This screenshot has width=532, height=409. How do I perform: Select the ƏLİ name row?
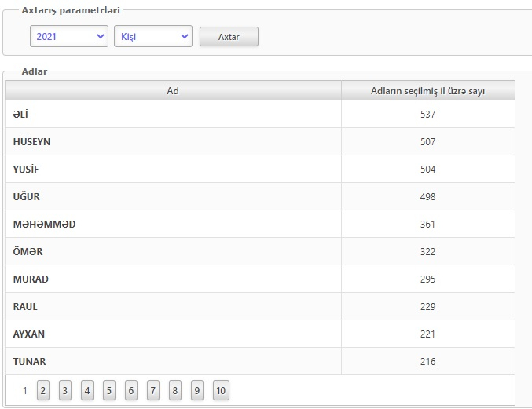(260, 114)
